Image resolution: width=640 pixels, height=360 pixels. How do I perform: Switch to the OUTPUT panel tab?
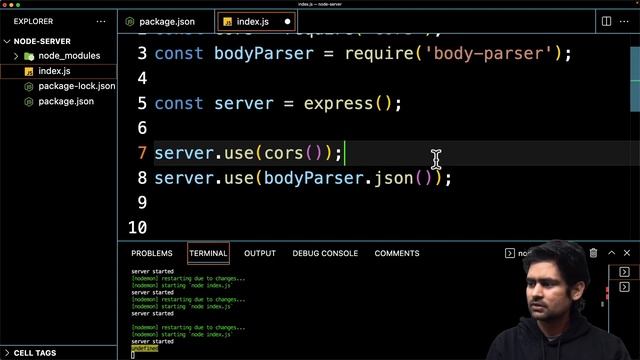260,253
